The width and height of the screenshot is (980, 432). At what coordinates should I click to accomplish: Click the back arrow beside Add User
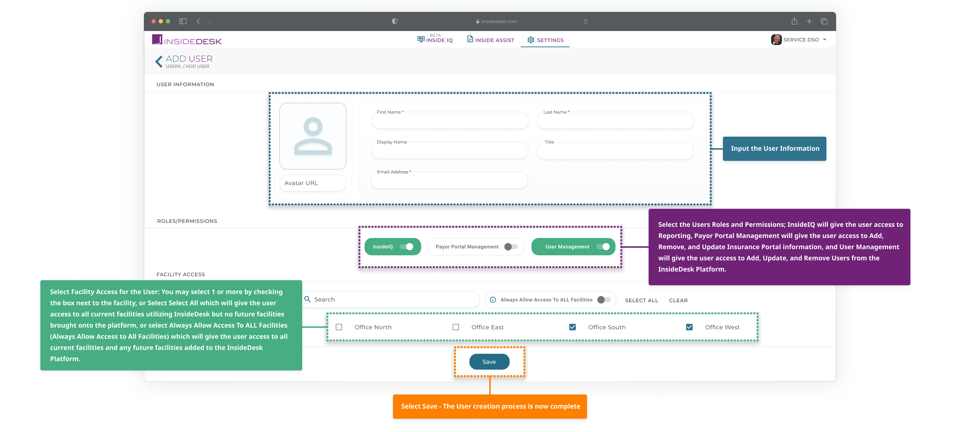click(x=158, y=61)
